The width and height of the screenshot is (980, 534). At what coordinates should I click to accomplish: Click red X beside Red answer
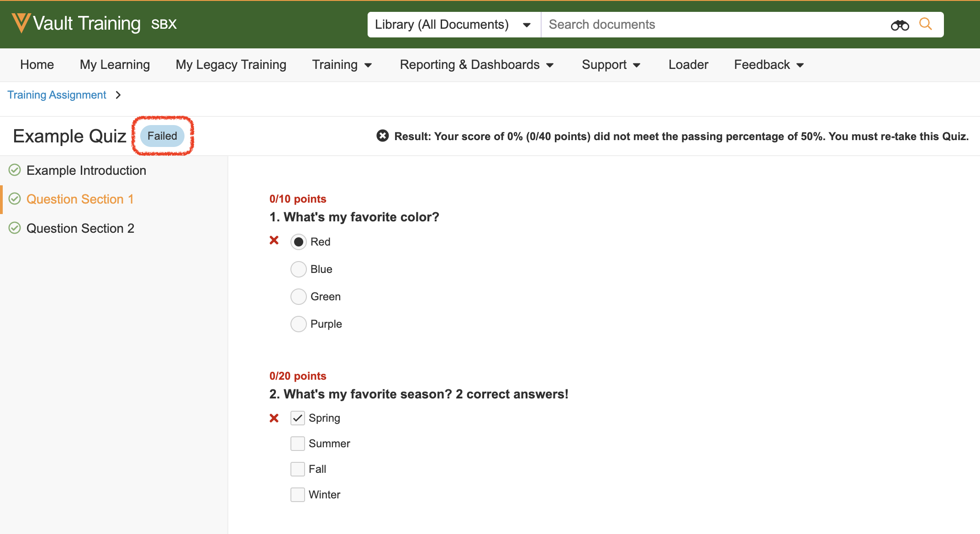tap(274, 240)
